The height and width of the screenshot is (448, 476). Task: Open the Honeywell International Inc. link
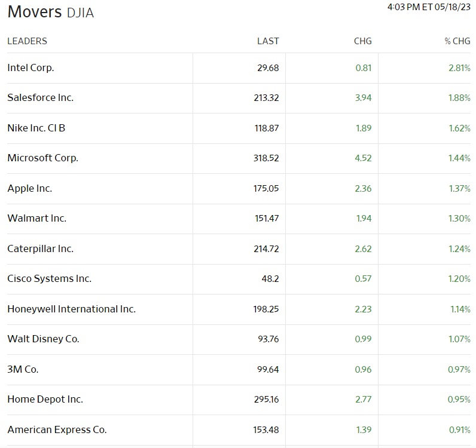(x=72, y=309)
